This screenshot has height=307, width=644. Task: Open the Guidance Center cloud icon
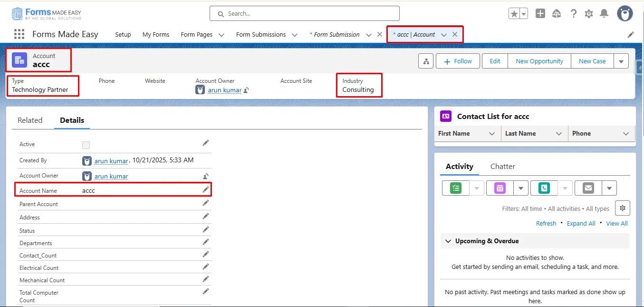[557, 14]
